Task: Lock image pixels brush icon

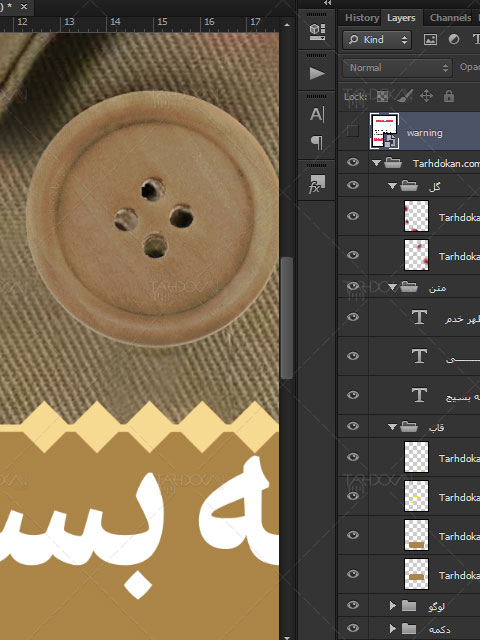Action: click(x=404, y=96)
